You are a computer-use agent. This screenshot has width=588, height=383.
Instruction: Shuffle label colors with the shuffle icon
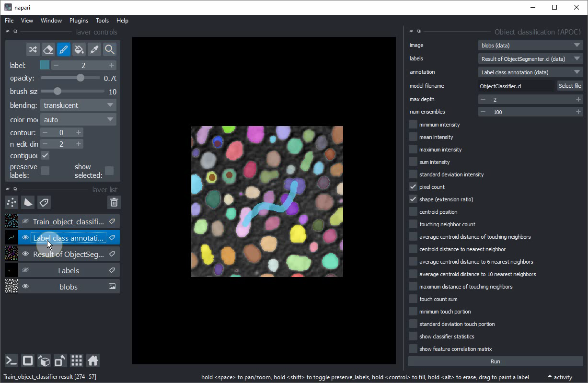pyautogui.click(x=33, y=49)
